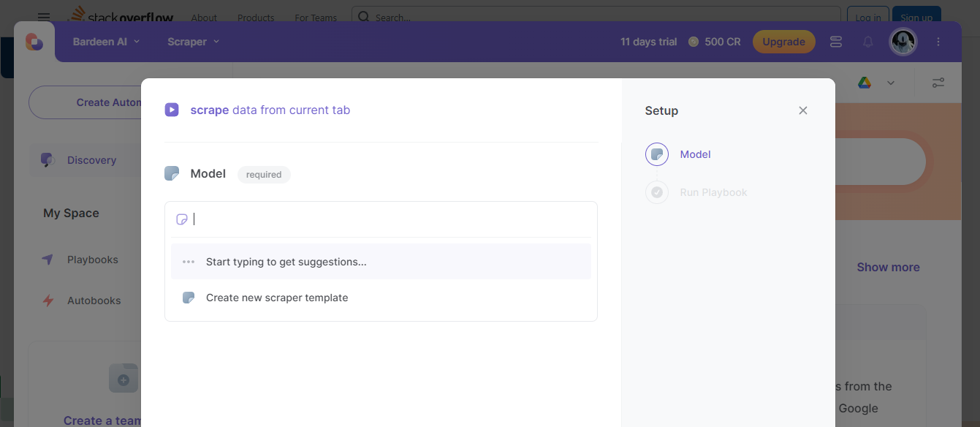Image resolution: width=980 pixels, height=427 pixels.
Task: Click the Bardeen logo icon on the side panel
Action: [x=34, y=42]
